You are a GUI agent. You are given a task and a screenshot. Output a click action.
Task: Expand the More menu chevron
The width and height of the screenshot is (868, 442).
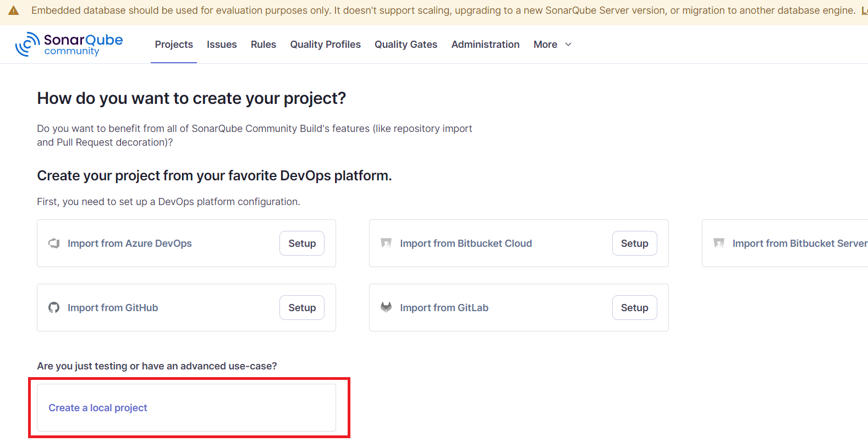pos(568,45)
